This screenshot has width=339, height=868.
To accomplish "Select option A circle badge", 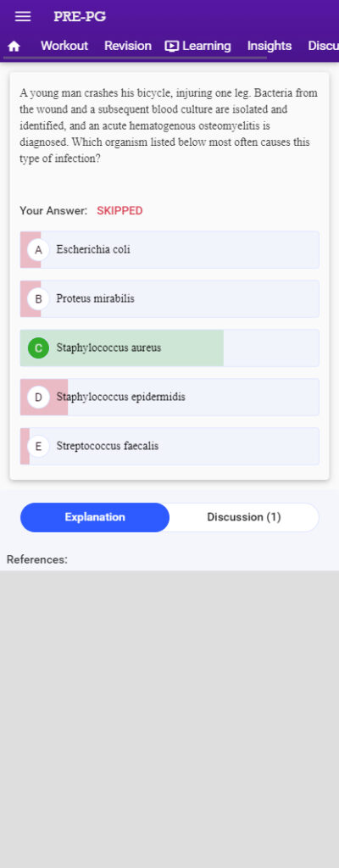I will [x=38, y=250].
